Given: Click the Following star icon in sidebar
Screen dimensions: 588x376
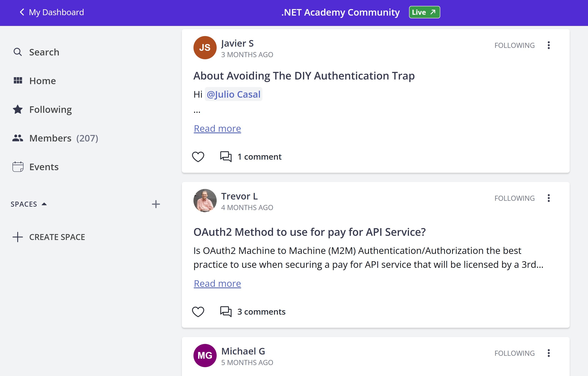Looking at the screenshot, I should click(x=18, y=109).
